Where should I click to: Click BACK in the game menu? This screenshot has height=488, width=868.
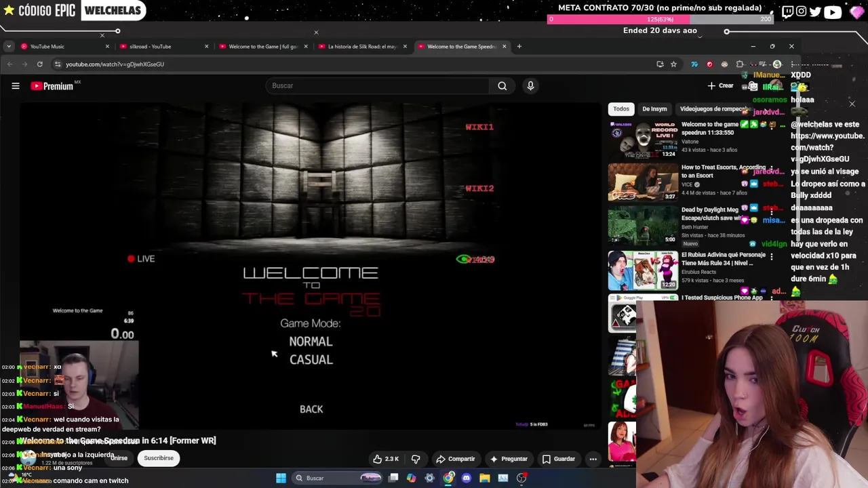[311, 409]
